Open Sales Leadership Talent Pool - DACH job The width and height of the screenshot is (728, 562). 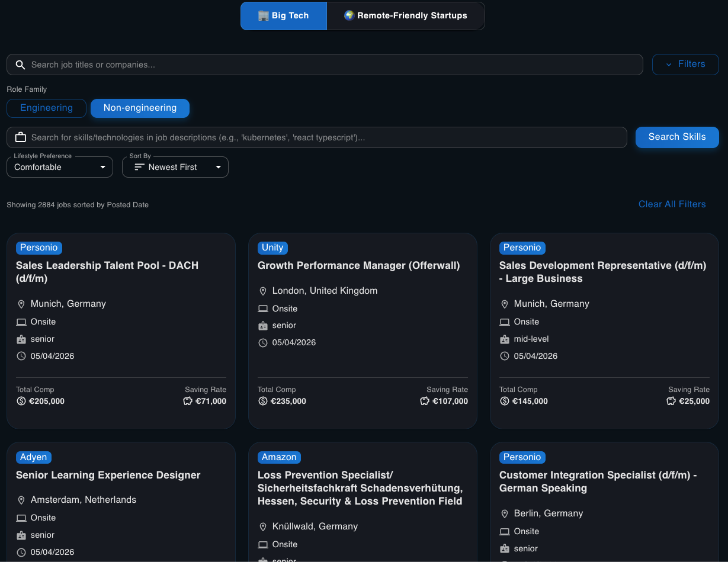point(107,272)
